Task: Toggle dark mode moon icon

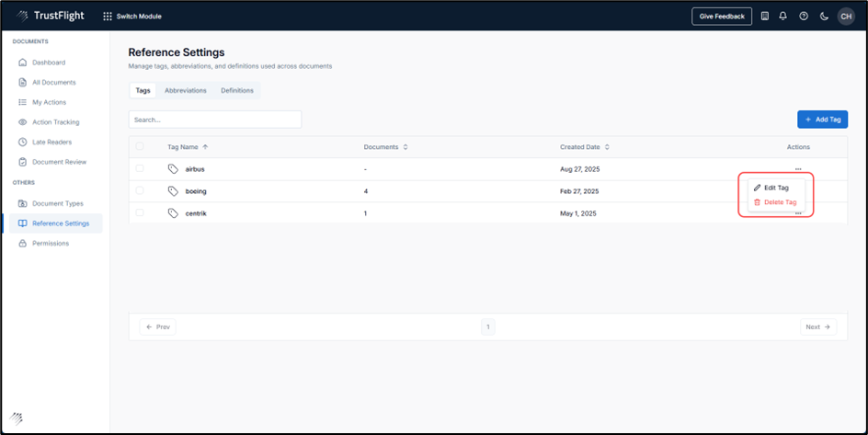Action: (824, 16)
